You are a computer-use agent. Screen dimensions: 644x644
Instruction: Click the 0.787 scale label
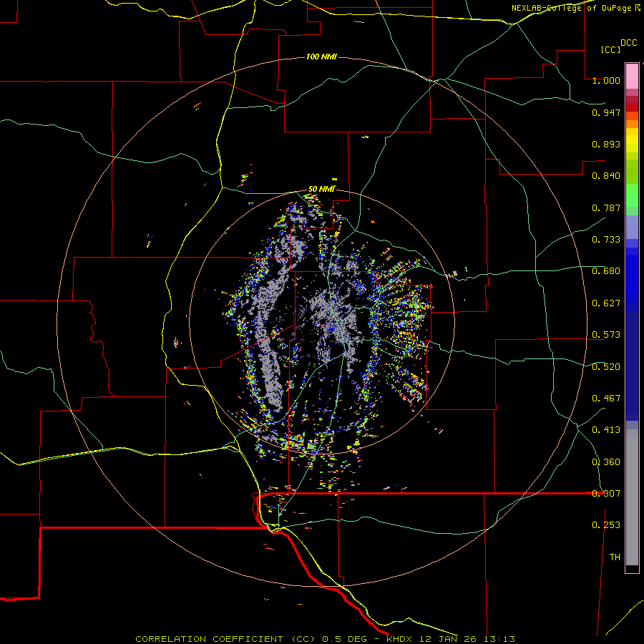tap(606, 208)
